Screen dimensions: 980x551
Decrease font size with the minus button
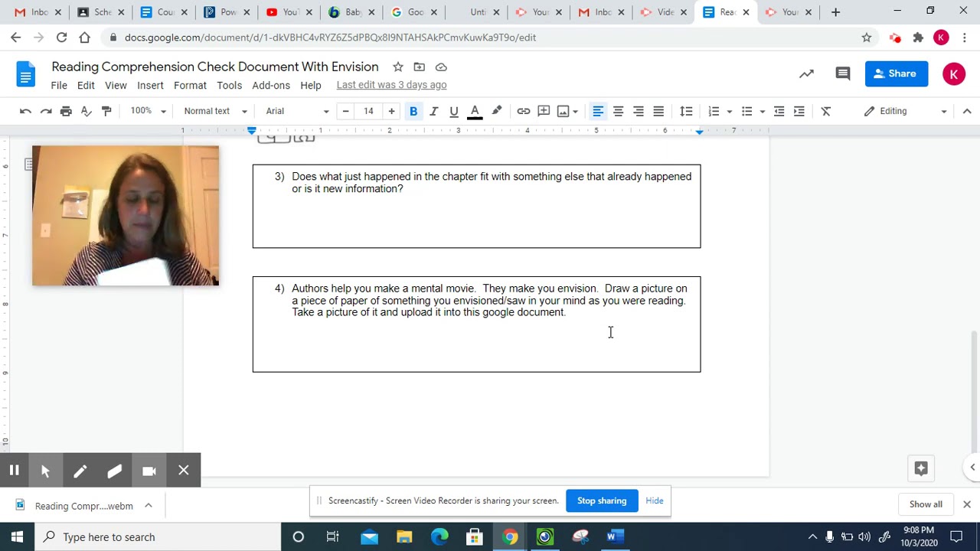click(345, 111)
